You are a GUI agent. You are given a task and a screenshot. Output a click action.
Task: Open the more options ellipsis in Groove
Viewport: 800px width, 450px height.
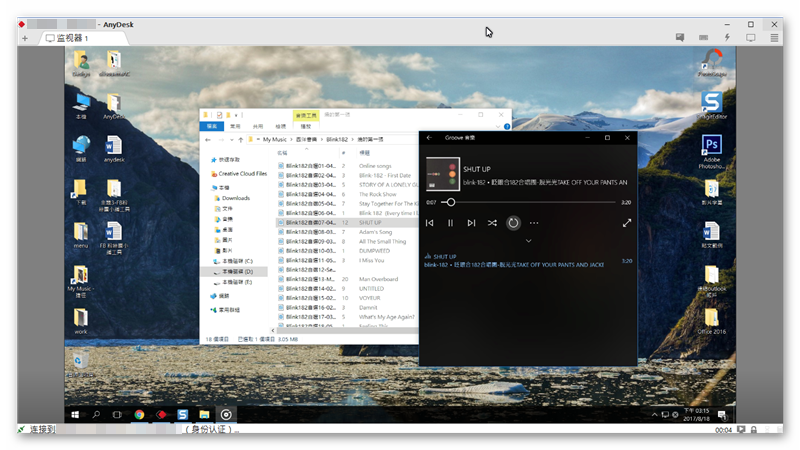click(x=534, y=223)
